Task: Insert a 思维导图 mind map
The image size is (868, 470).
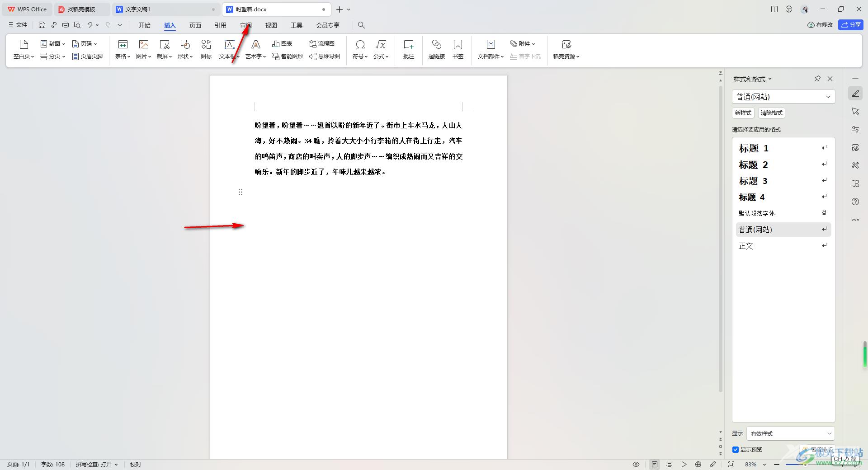Action: pyautogui.click(x=325, y=56)
